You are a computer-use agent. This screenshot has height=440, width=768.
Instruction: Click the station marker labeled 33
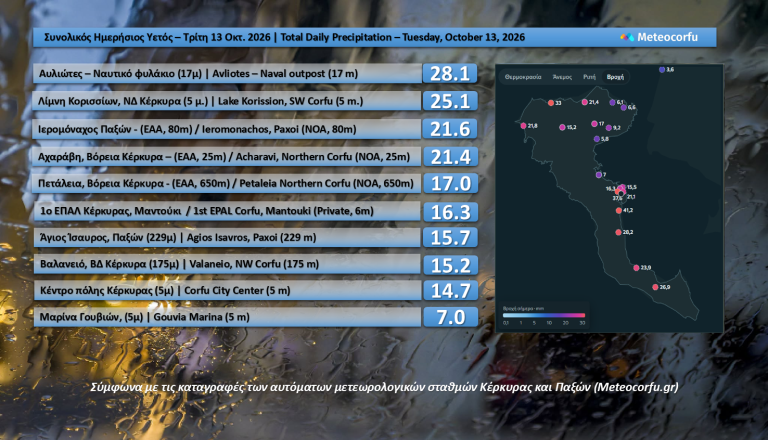tap(551, 103)
